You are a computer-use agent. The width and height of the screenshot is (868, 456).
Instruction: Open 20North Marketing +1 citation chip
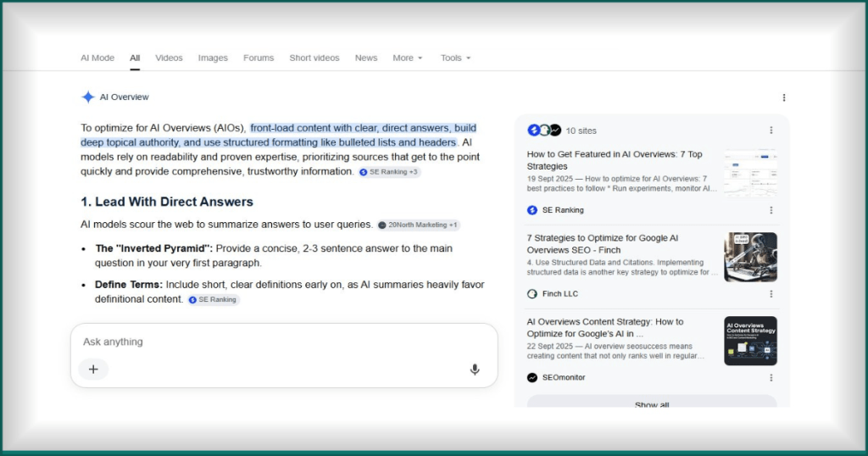pos(418,225)
